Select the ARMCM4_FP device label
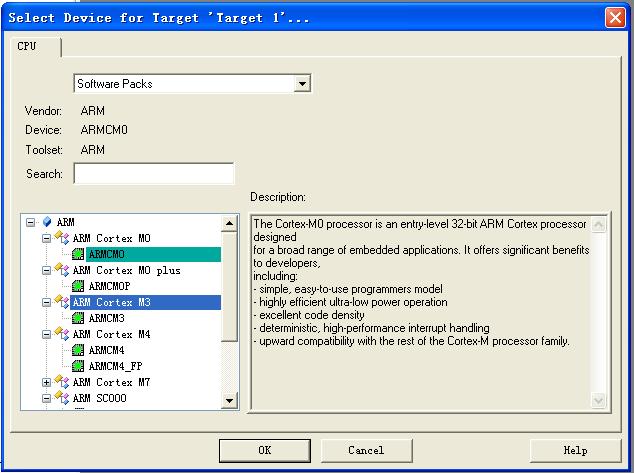 pyautogui.click(x=115, y=366)
